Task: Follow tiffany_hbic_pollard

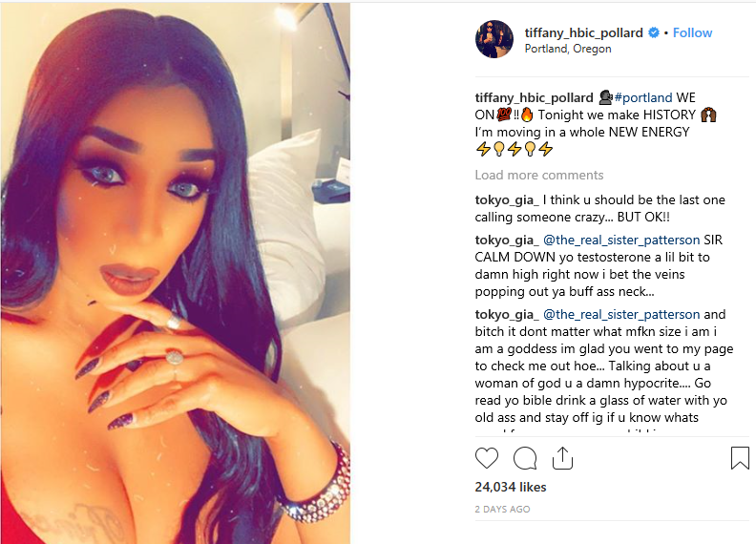Action: pos(692,32)
